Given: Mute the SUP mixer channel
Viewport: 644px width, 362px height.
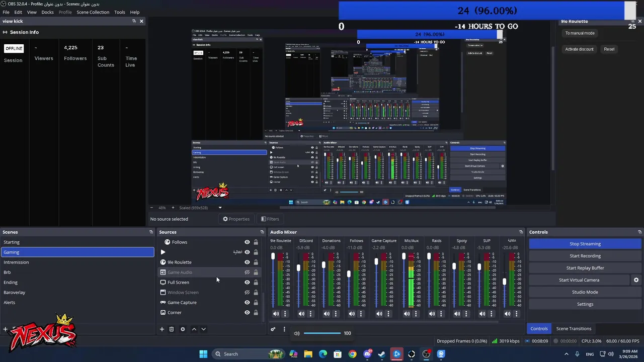Looking at the screenshot, I should pos(482,314).
